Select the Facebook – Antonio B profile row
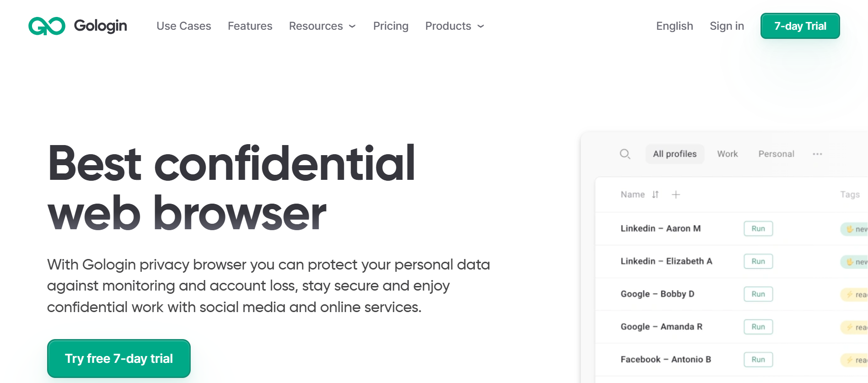The width and height of the screenshot is (868, 383). click(665, 359)
